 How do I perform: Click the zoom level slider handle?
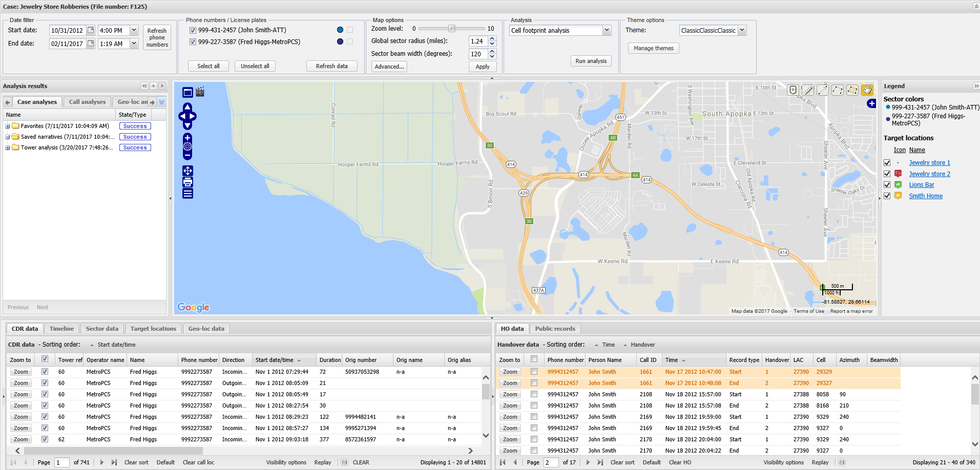coord(452,29)
